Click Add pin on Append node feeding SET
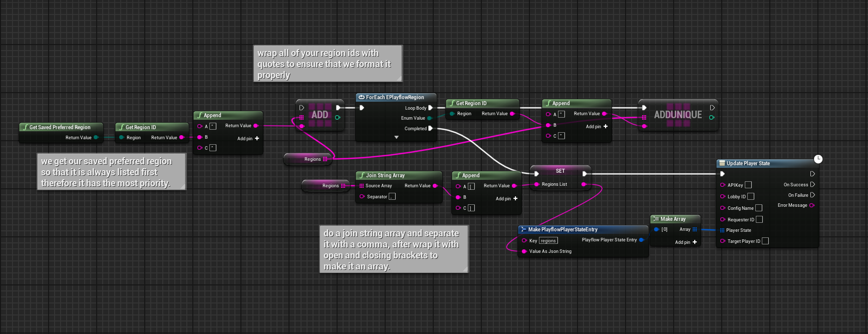The height and width of the screenshot is (334, 868). coord(506,199)
